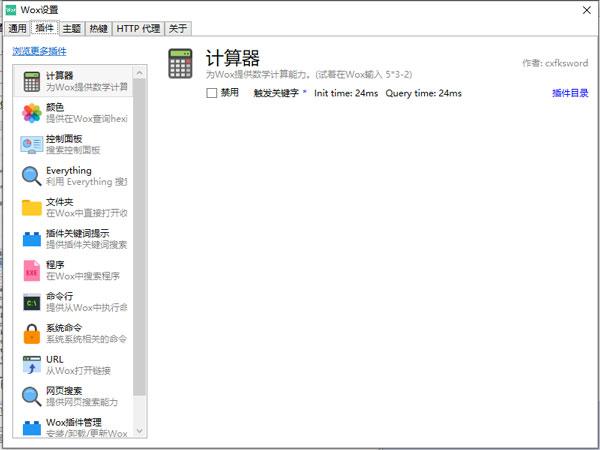Select the web search plugin magnifier icon
This screenshot has width=600, height=450.
(32, 396)
